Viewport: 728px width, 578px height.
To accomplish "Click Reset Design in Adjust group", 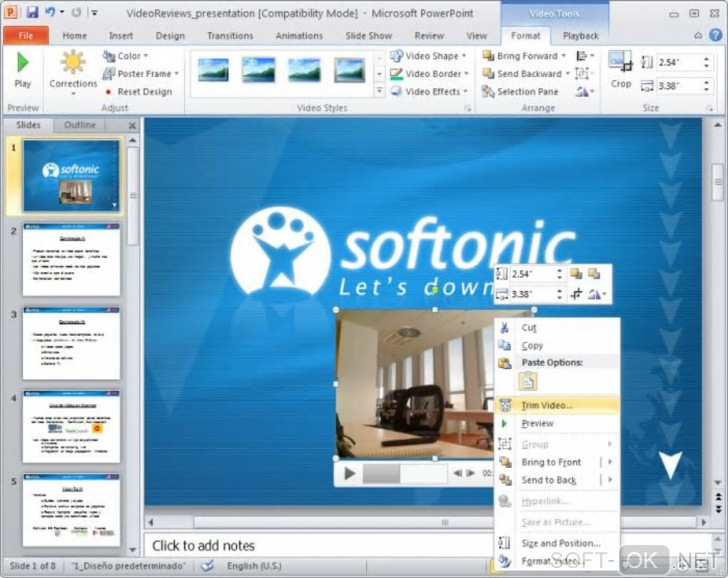I will tap(138, 92).
